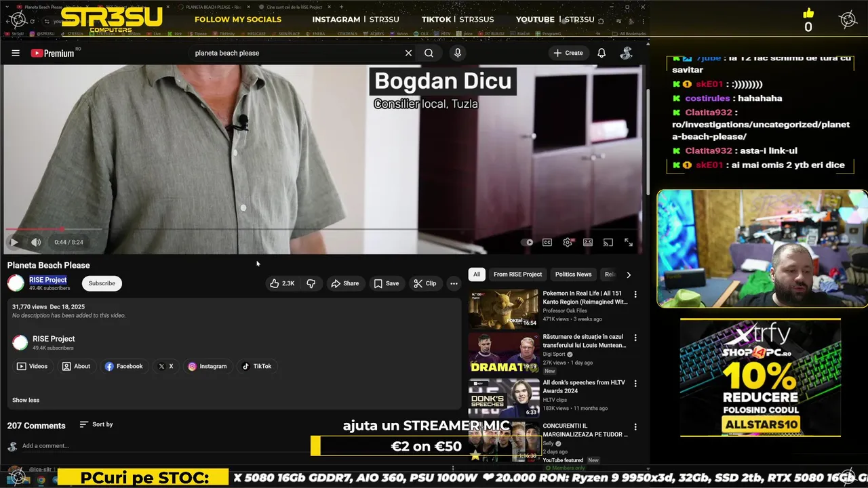Open options for CONCURENTII IL MARGINALIZEAZA video
Screen dimensions: 868x488
(x=635, y=427)
